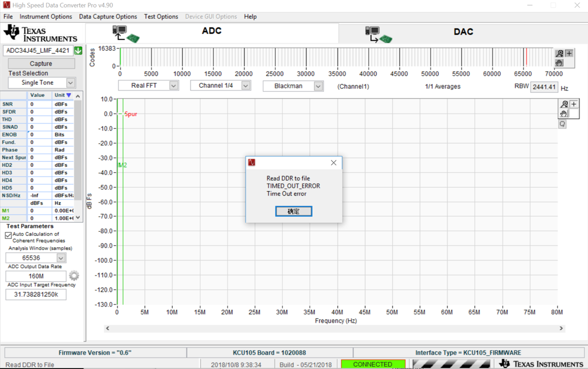588x369 pixels.
Task: Open the File menu
Action: pyautogui.click(x=8, y=16)
